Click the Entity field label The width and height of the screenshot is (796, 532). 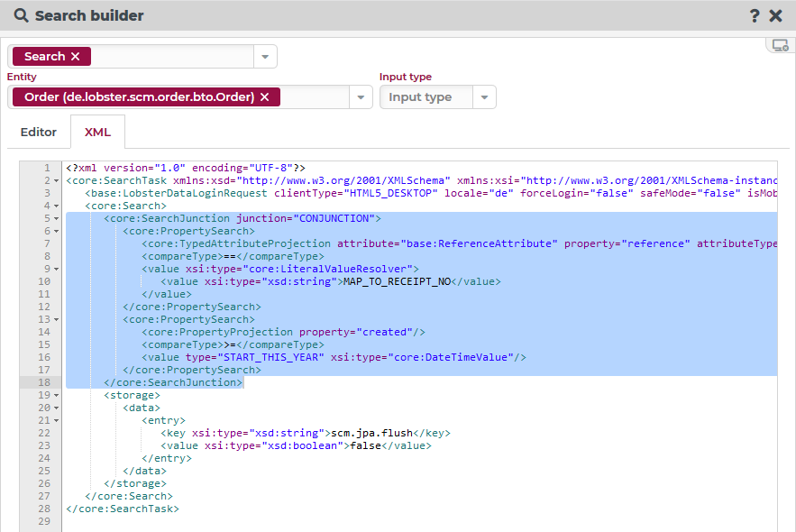click(x=22, y=77)
